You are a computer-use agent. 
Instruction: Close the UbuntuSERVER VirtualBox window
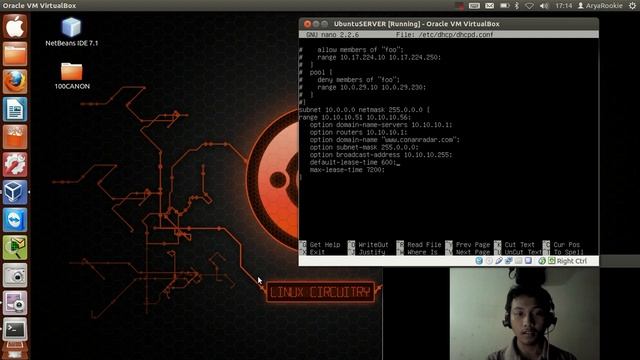[307, 24]
